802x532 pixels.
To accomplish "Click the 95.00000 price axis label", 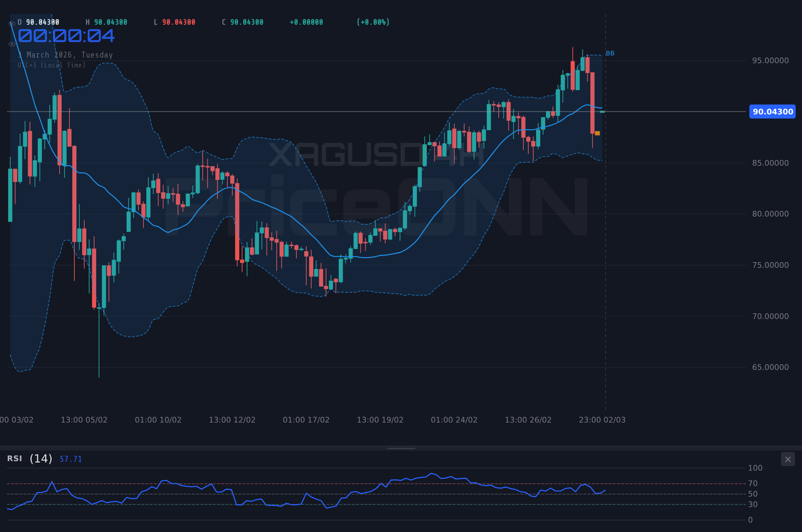I will point(771,60).
